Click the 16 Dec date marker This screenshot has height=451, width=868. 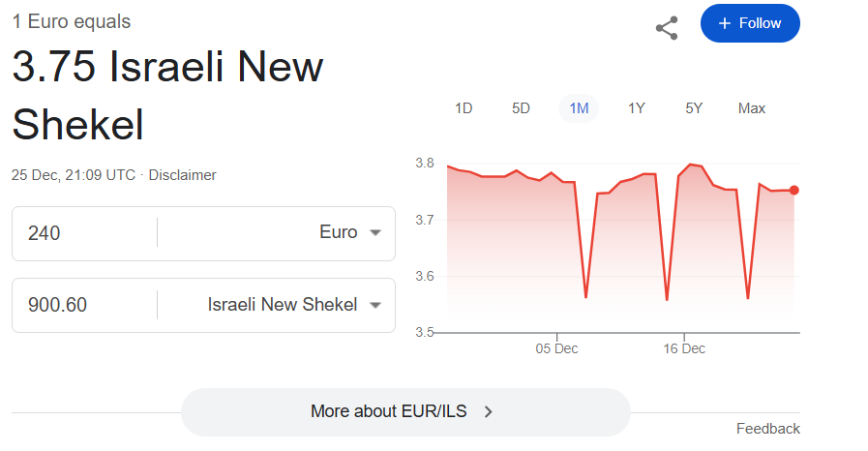point(684,348)
